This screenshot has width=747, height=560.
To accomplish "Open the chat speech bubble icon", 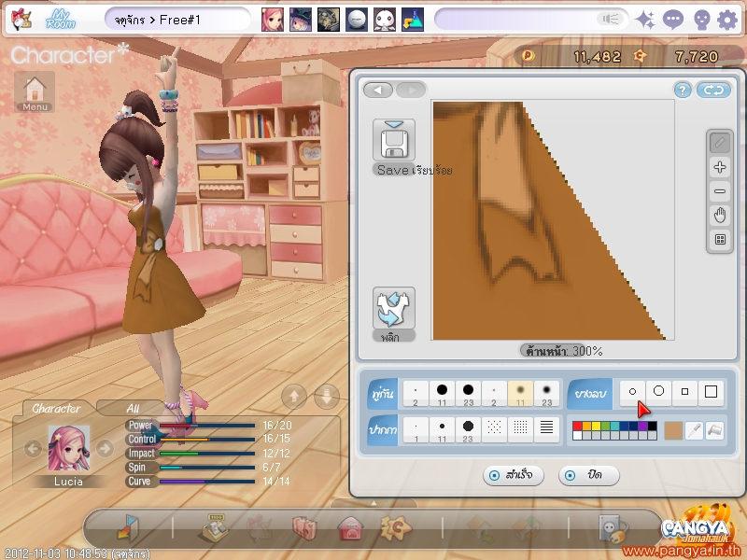I will [673, 20].
